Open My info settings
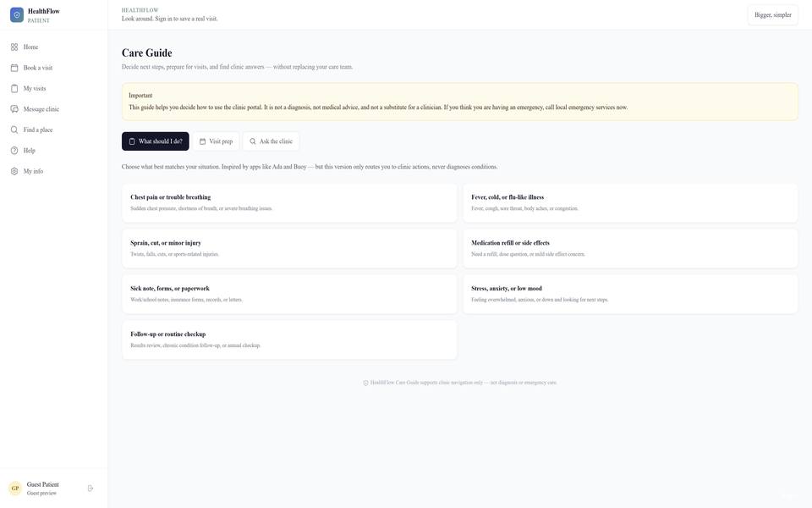This screenshot has height=508, width=812. click(x=54, y=172)
